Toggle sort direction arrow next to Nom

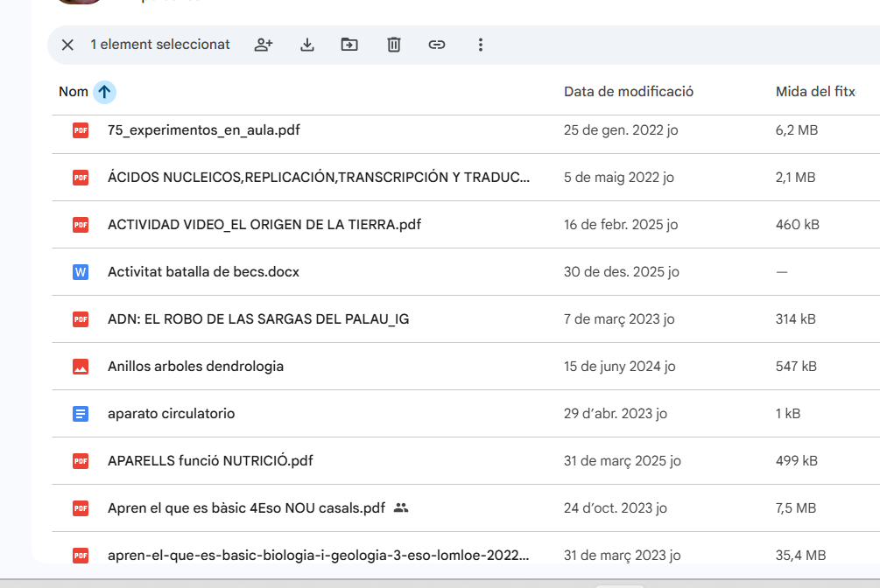pos(104,92)
